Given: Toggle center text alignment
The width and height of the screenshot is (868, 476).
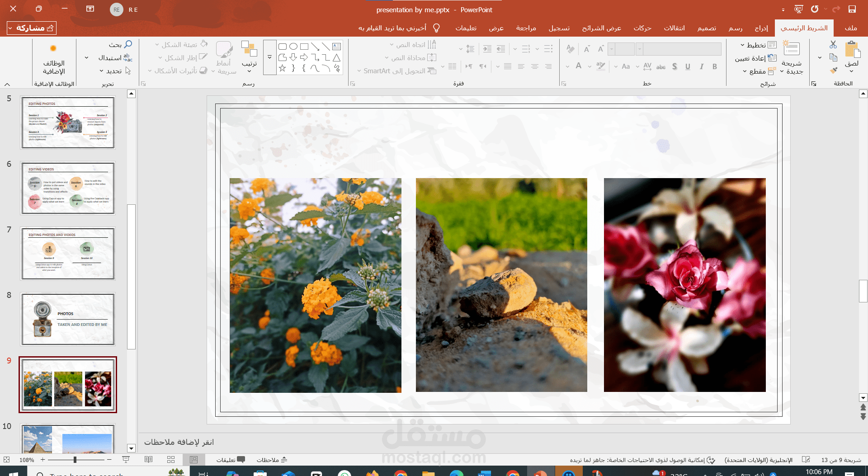Looking at the screenshot, I should point(535,66).
